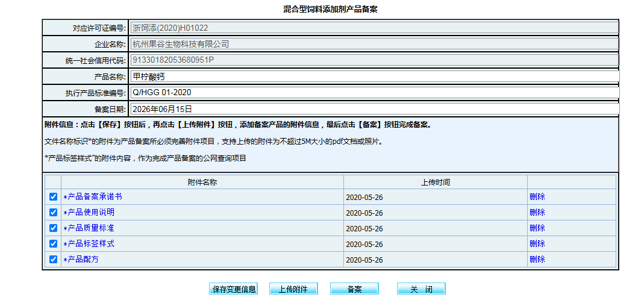Select the bold 附件信息 instruction line
Viewport: 644px width, 303px height.
(x=238, y=125)
